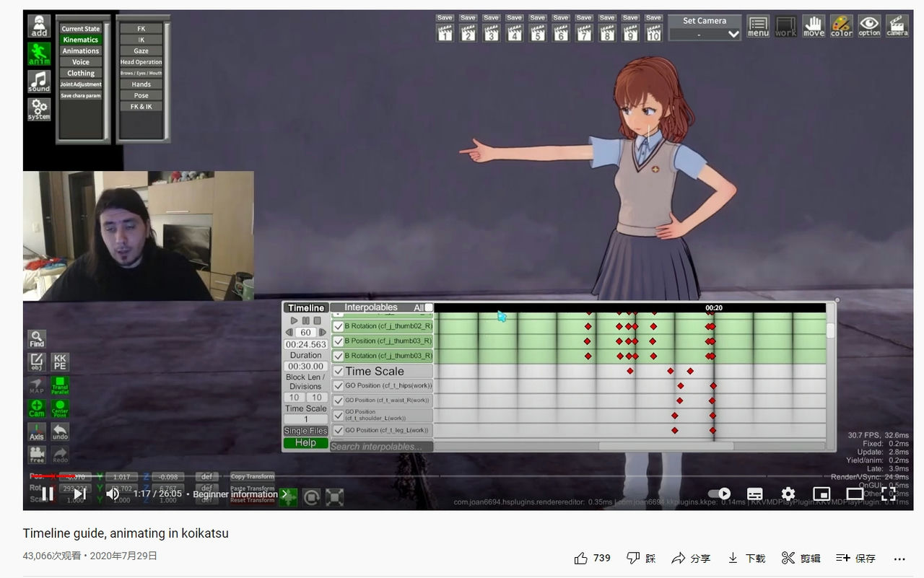The width and height of the screenshot is (924, 578).
Task: Open the KKPE panel
Action: pos(59,363)
